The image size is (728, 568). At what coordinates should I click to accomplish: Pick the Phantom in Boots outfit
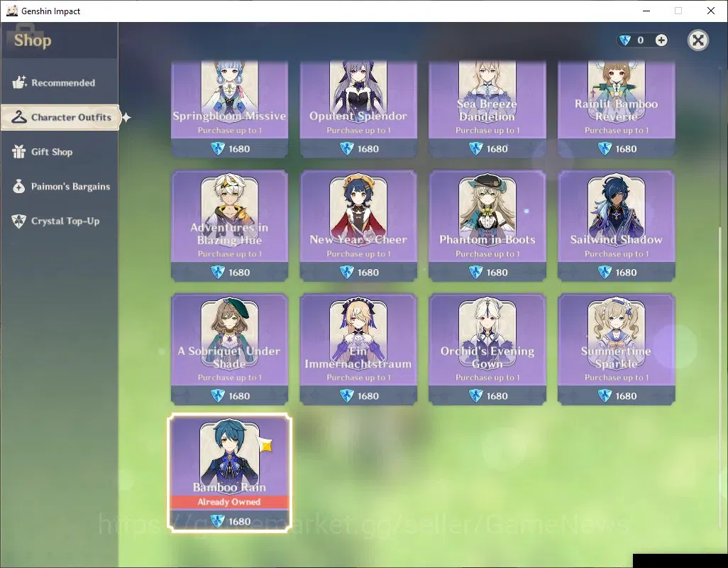click(487, 226)
